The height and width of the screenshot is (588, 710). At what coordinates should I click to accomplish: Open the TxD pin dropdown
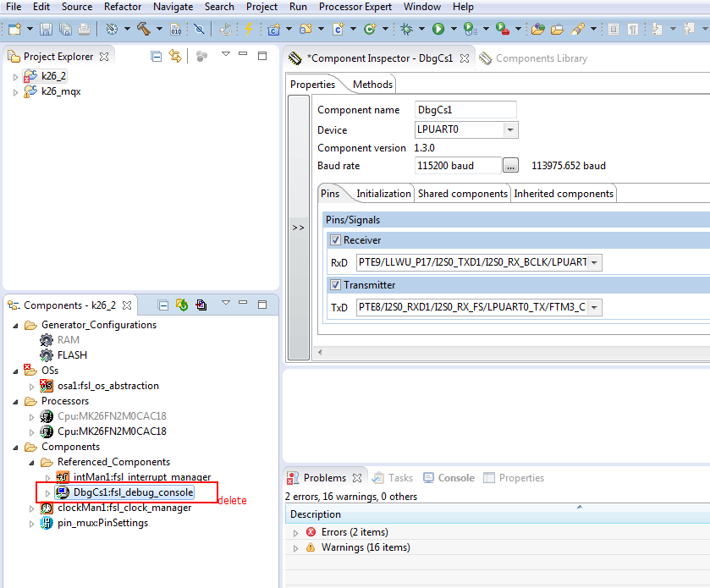[x=595, y=308]
